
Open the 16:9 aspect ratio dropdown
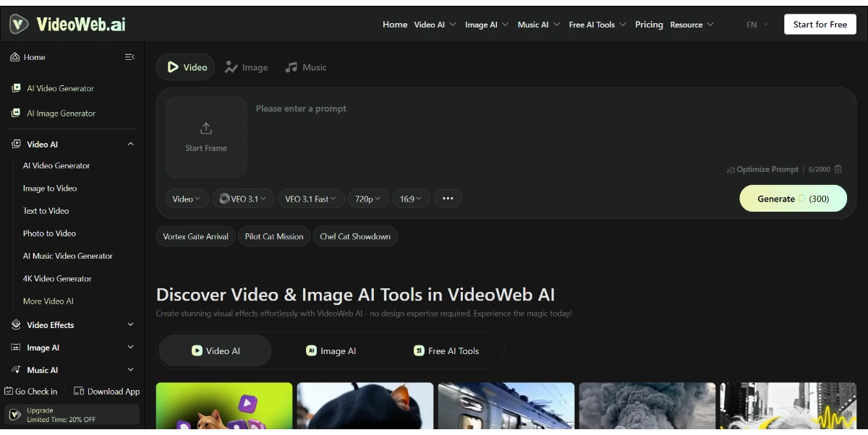[x=411, y=199]
